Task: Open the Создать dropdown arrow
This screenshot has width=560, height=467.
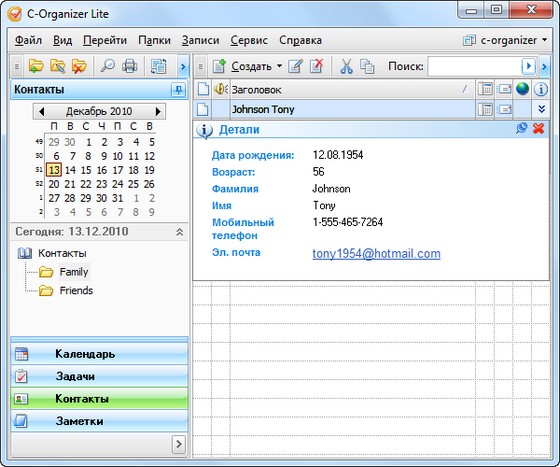Action: pyautogui.click(x=280, y=66)
